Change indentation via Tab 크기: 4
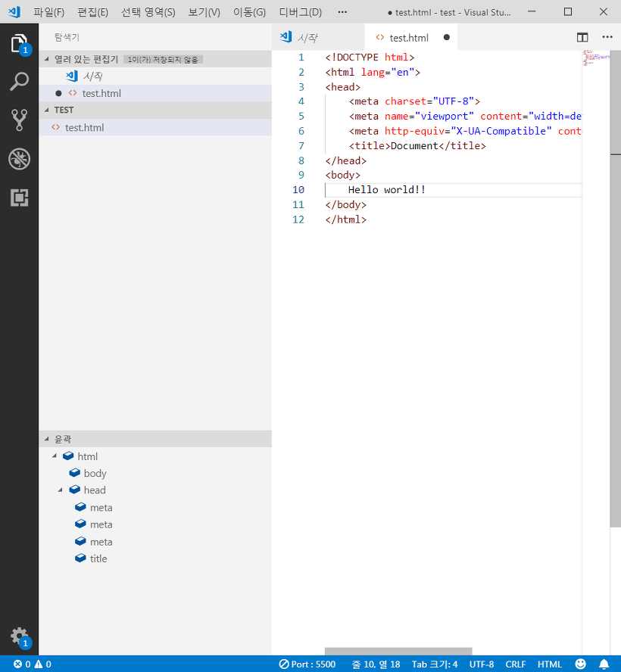 435,664
